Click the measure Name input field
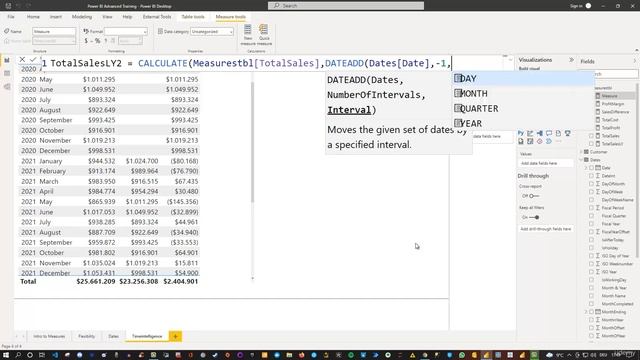The image size is (640, 360). (54, 31)
